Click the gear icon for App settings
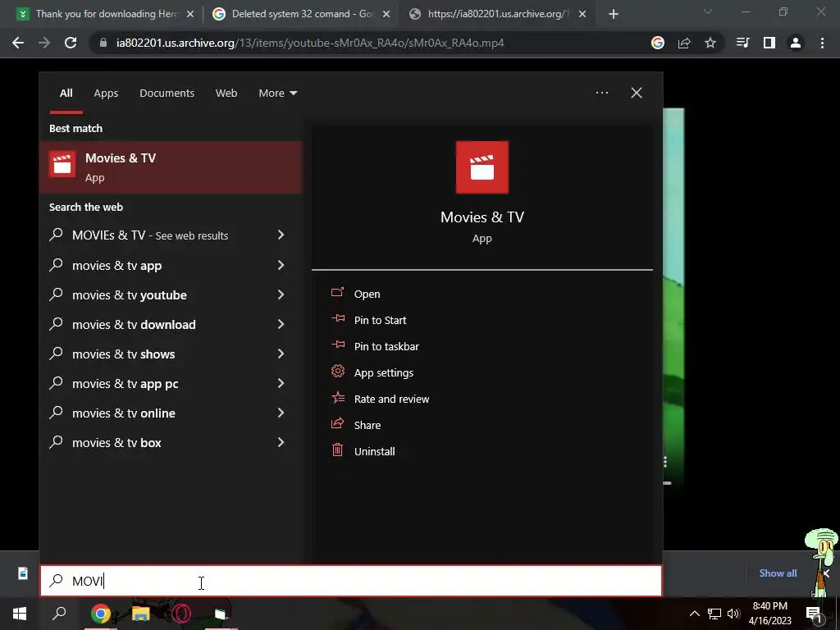Viewport: 840px width, 630px height. click(337, 372)
